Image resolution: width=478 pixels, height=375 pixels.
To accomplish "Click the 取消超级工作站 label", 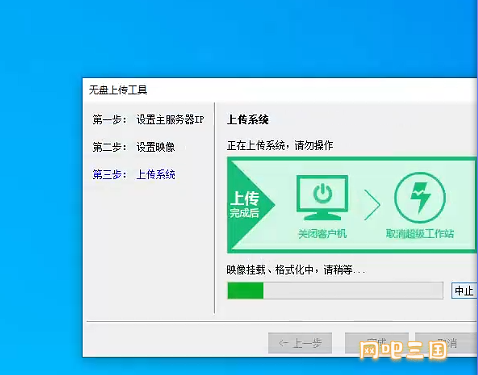I will click(420, 233).
